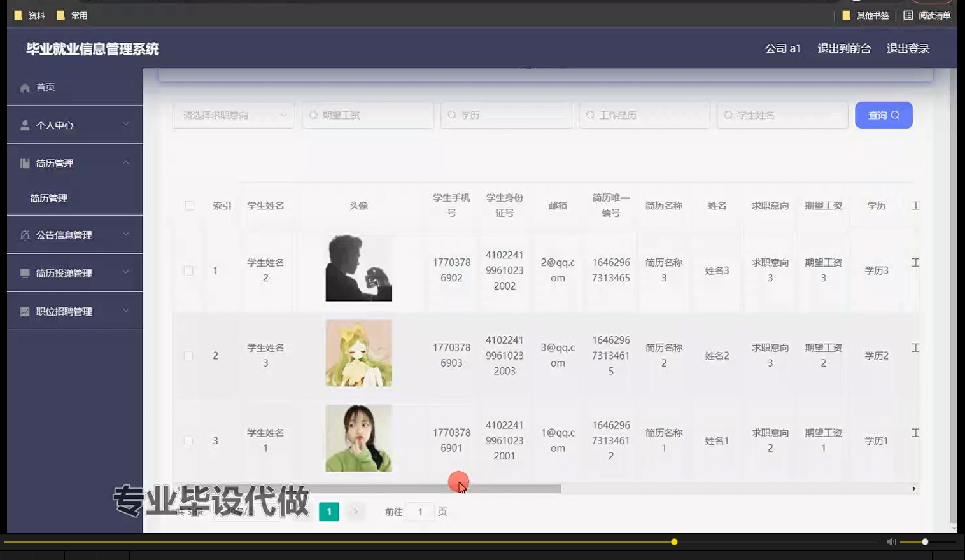Click the 退出登录 logout link

point(908,48)
